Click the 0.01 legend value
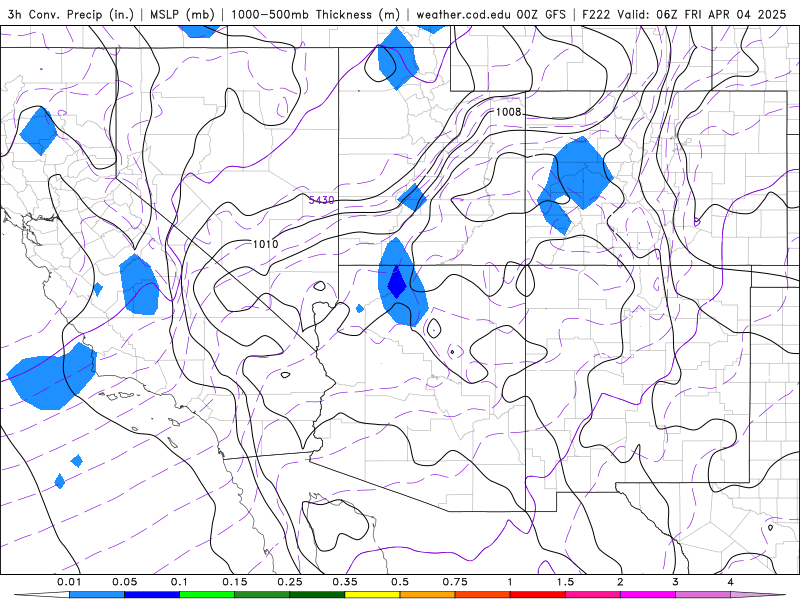The width and height of the screenshot is (800, 600). click(x=69, y=582)
